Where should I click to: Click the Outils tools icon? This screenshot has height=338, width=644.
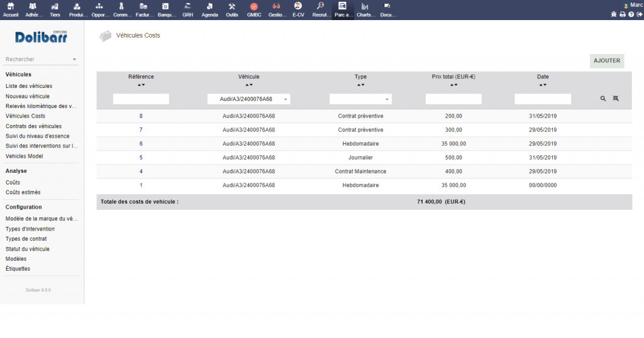(232, 6)
